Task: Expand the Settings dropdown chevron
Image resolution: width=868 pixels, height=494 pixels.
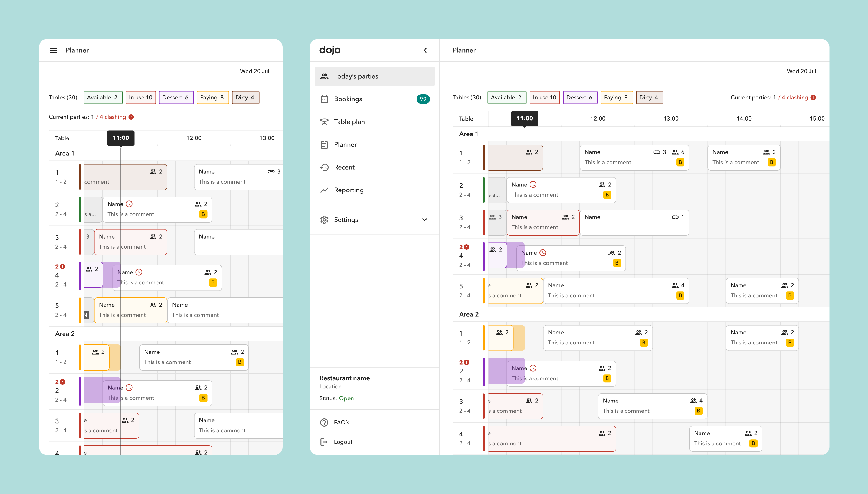Action: click(424, 220)
